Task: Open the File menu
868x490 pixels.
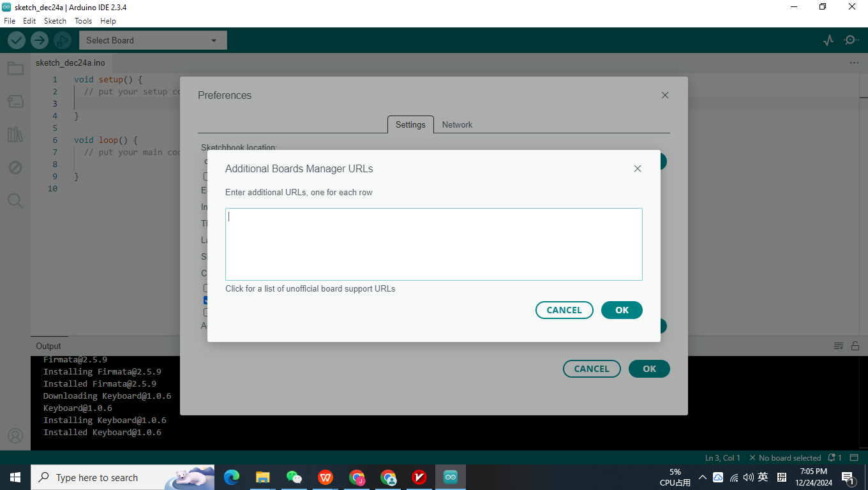Action: pos(10,21)
